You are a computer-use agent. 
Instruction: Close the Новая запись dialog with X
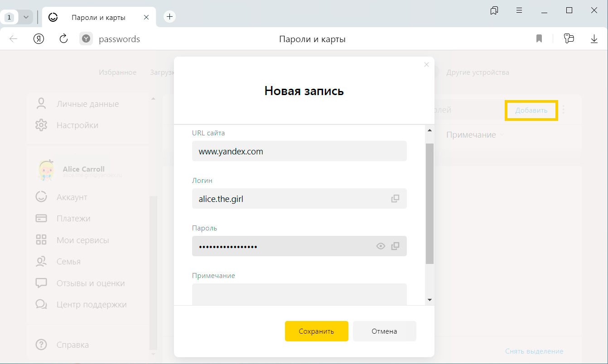426,65
